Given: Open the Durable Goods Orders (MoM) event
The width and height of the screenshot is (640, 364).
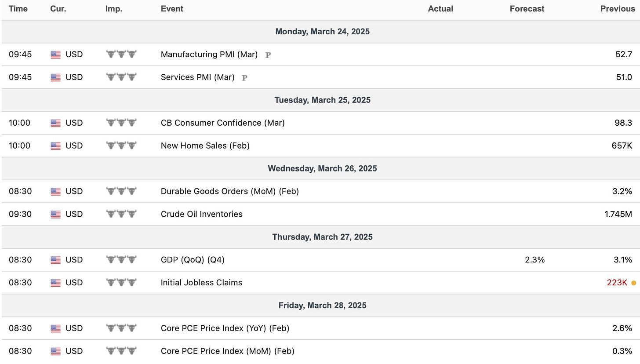Looking at the screenshot, I should [x=230, y=191].
